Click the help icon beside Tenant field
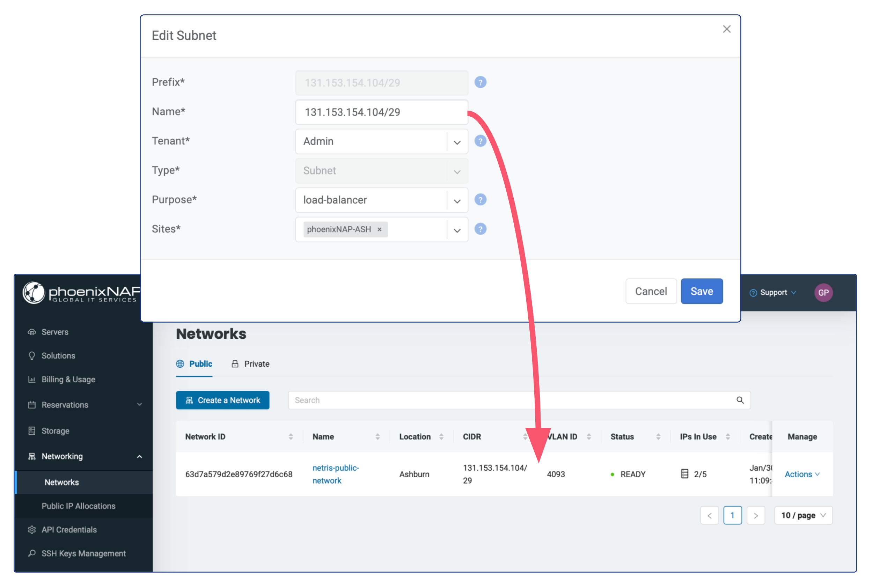This screenshot has width=873, height=588. tap(480, 141)
